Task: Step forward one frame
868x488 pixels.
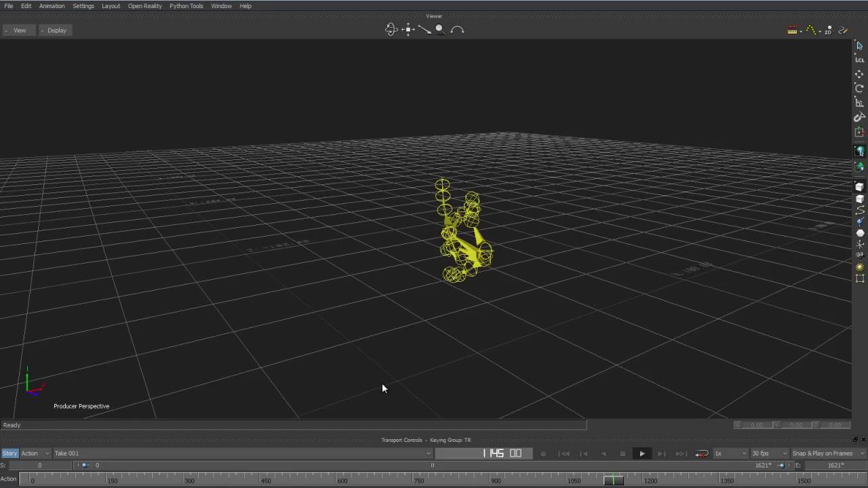Action: point(661,453)
